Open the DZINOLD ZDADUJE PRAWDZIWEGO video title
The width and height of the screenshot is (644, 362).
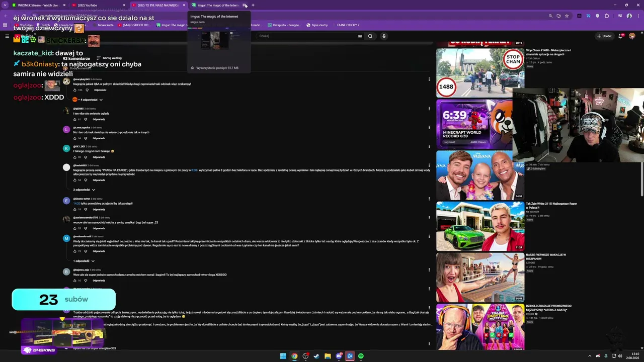(x=548, y=308)
